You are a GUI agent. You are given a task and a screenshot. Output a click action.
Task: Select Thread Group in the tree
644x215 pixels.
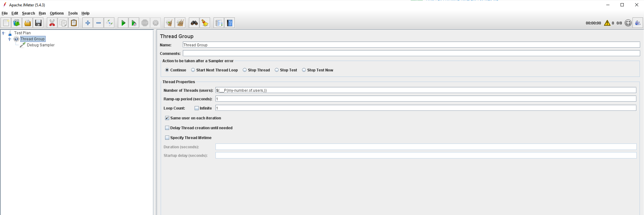click(x=33, y=39)
